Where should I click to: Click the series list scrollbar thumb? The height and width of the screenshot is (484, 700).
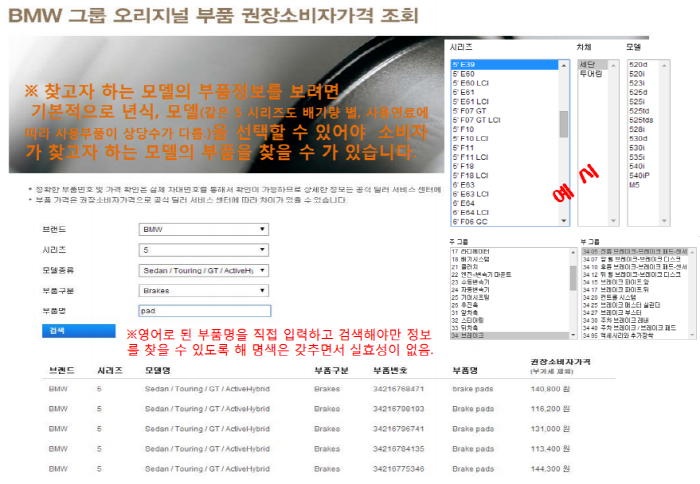coord(564,124)
